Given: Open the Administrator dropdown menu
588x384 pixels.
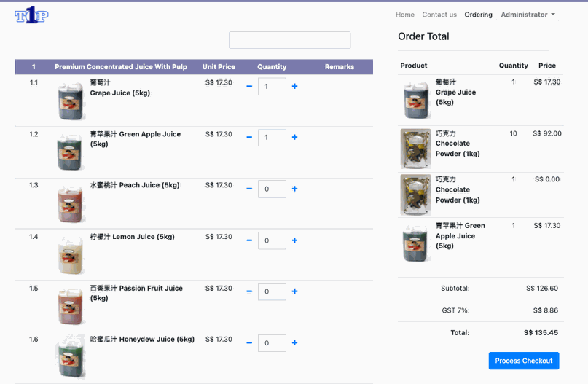Looking at the screenshot, I should pos(528,15).
